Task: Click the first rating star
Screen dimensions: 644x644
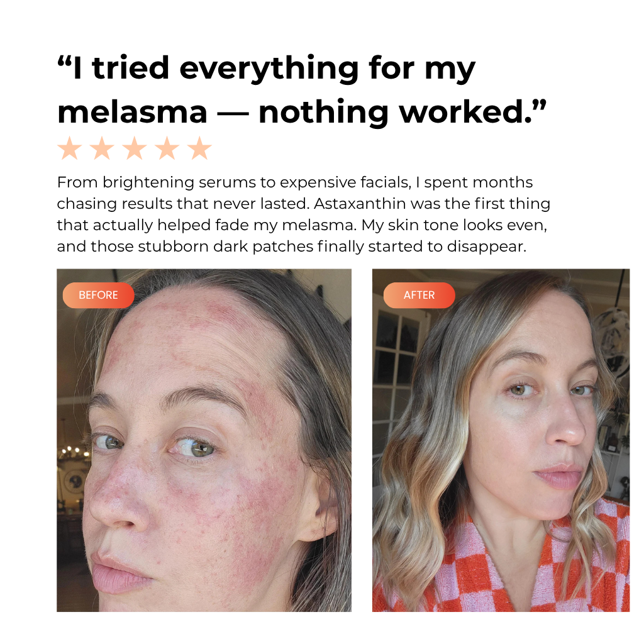Action: [x=69, y=148]
